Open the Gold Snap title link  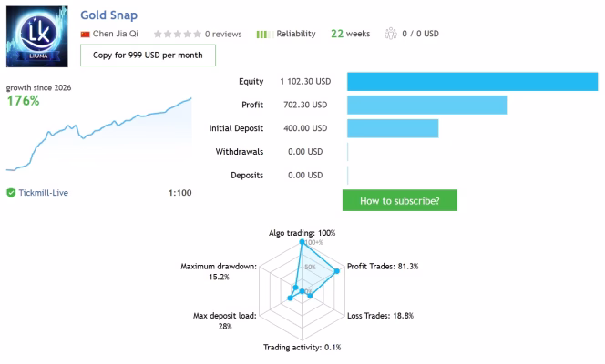pyautogui.click(x=108, y=15)
